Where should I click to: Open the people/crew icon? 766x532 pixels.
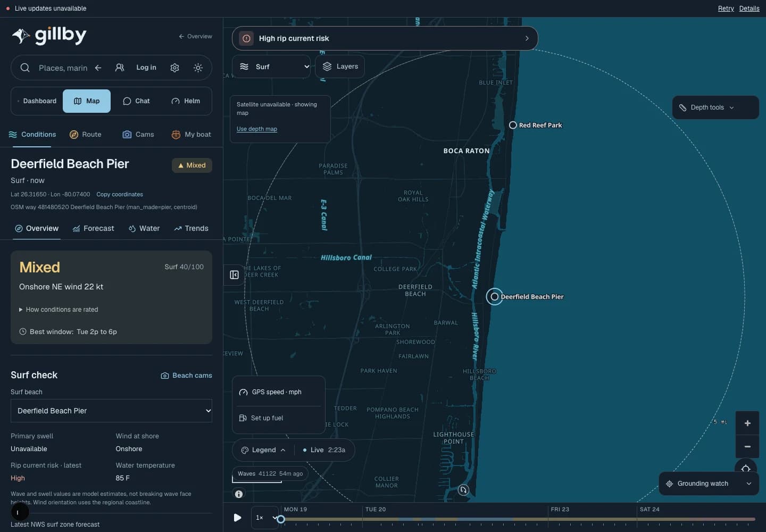pyautogui.click(x=120, y=68)
